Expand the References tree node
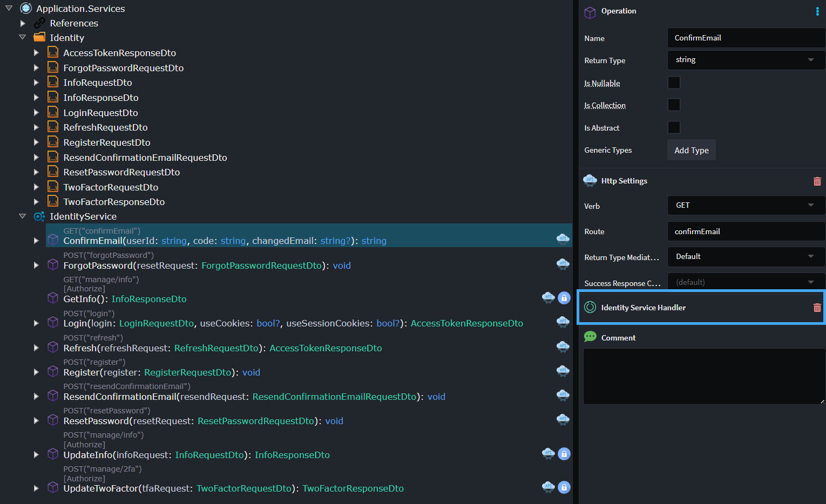This screenshot has width=826, height=504. pyautogui.click(x=23, y=23)
